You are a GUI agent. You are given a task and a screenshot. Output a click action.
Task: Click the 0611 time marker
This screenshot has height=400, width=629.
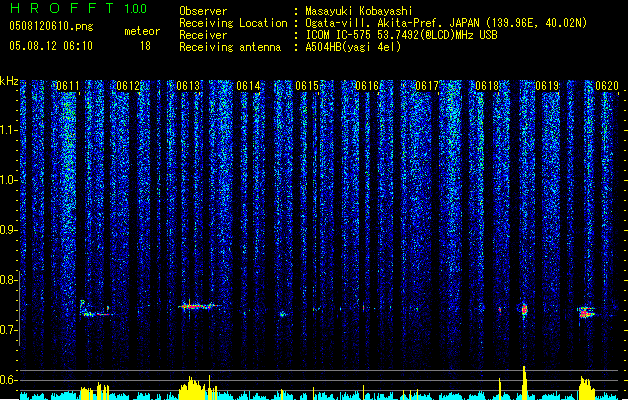point(67,86)
